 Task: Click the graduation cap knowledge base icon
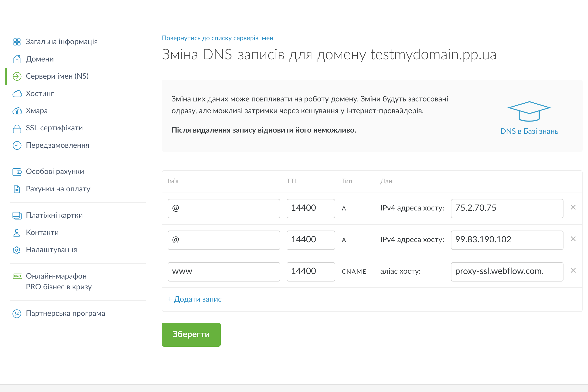pyautogui.click(x=529, y=111)
